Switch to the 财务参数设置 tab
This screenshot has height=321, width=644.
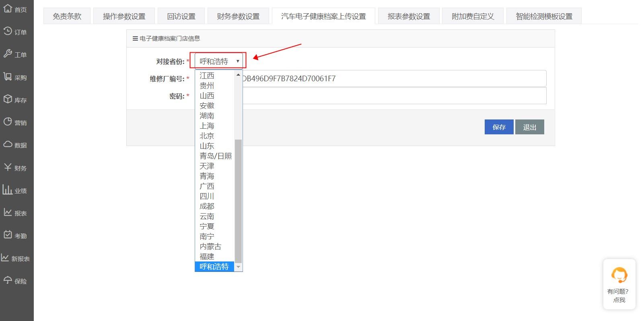(238, 16)
